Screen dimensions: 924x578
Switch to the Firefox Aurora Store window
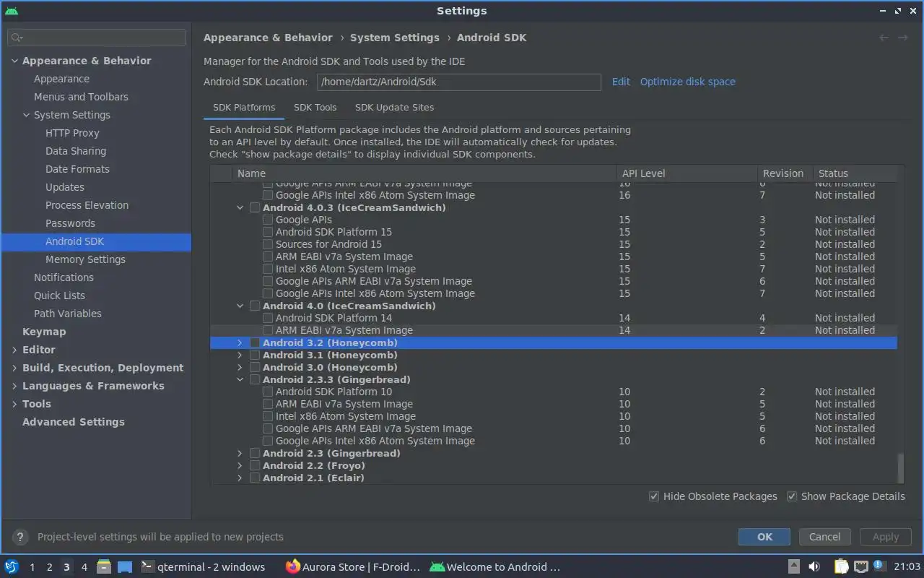click(353, 567)
